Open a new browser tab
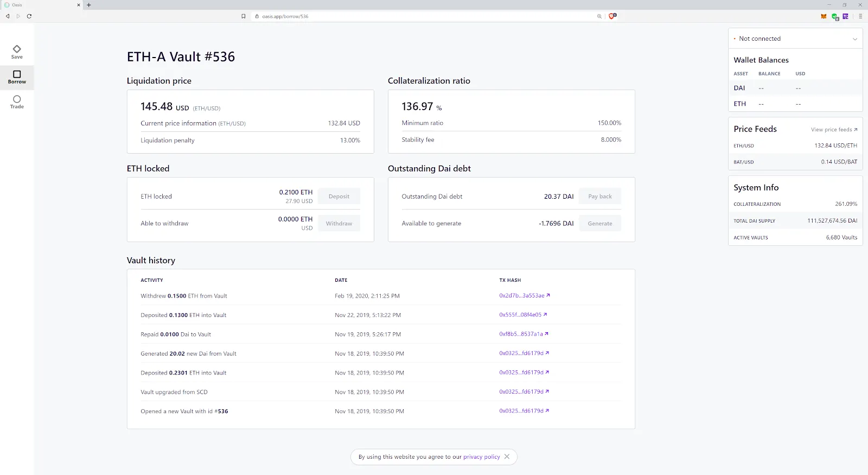Viewport: 868px width, 475px height. (x=89, y=5)
